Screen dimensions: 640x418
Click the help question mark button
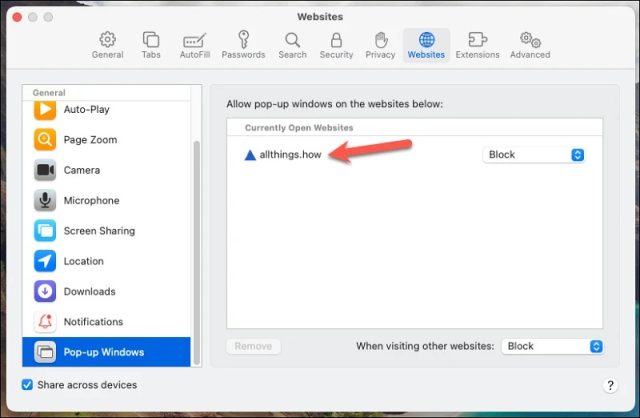(610, 385)
